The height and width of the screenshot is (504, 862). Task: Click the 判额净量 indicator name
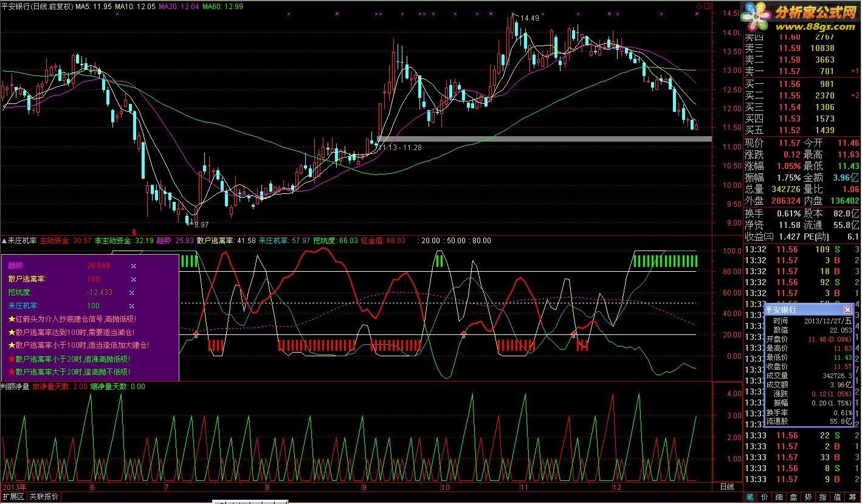click(x=15, y=386)
